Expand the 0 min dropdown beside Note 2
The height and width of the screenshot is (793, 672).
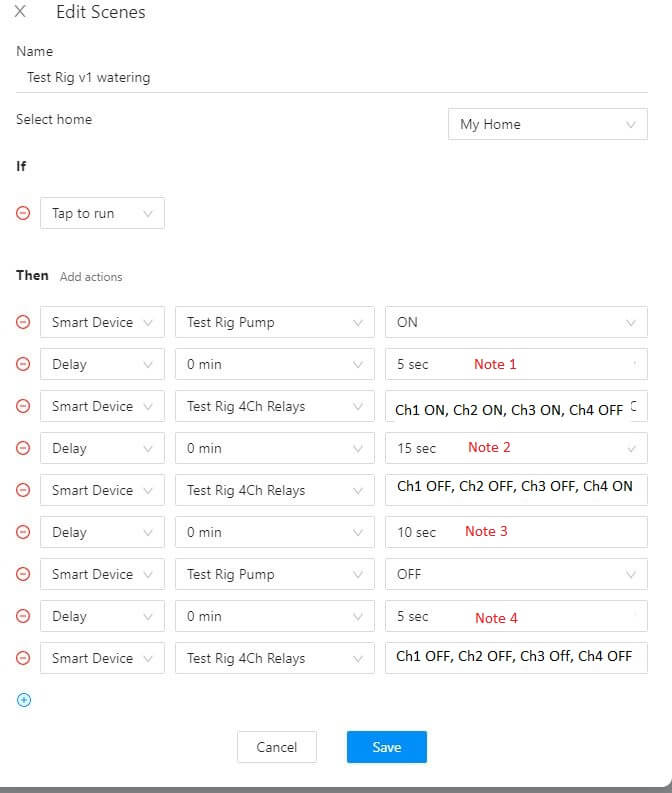tap(273, 448)
